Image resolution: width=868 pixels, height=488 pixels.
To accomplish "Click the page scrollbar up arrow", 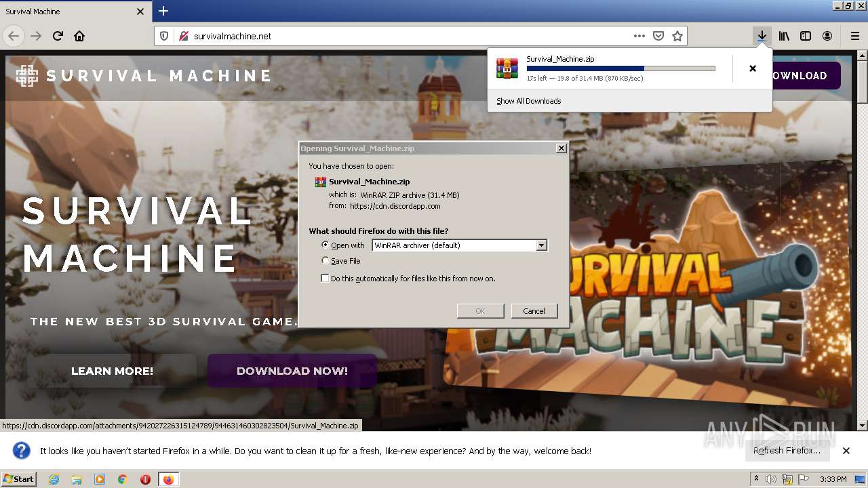I will pos(862,56).
